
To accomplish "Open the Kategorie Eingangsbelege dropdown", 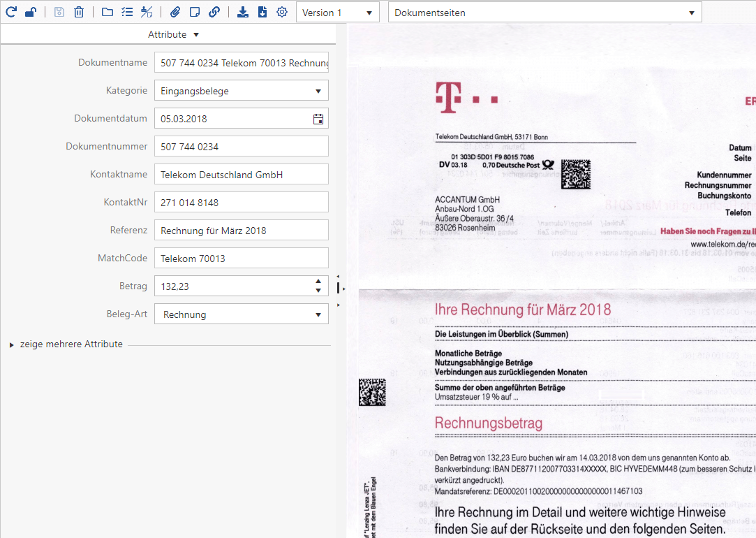I will point(241,91).
